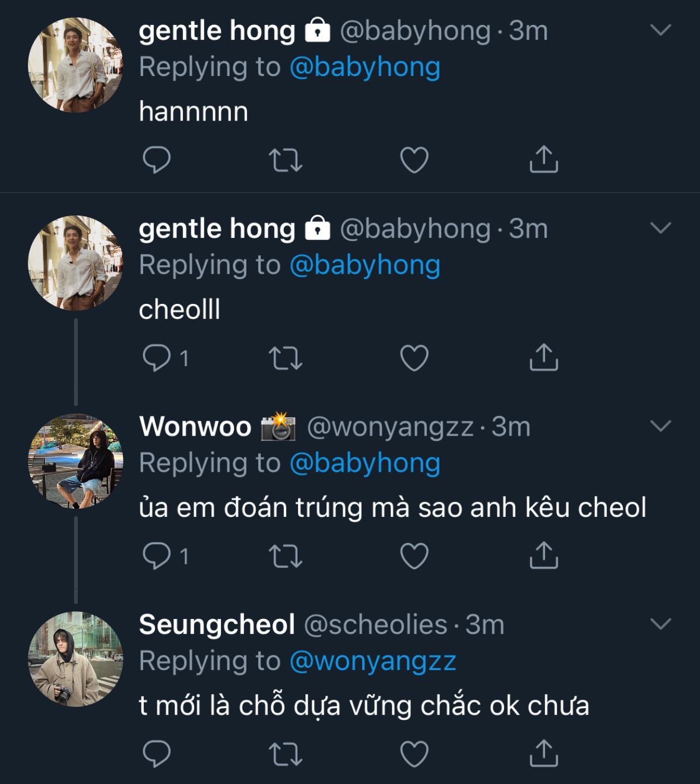Like Seungcheol's tweet
Image resolution: width=700 pixels, height=784 pixels.
(x=414, y=754)
